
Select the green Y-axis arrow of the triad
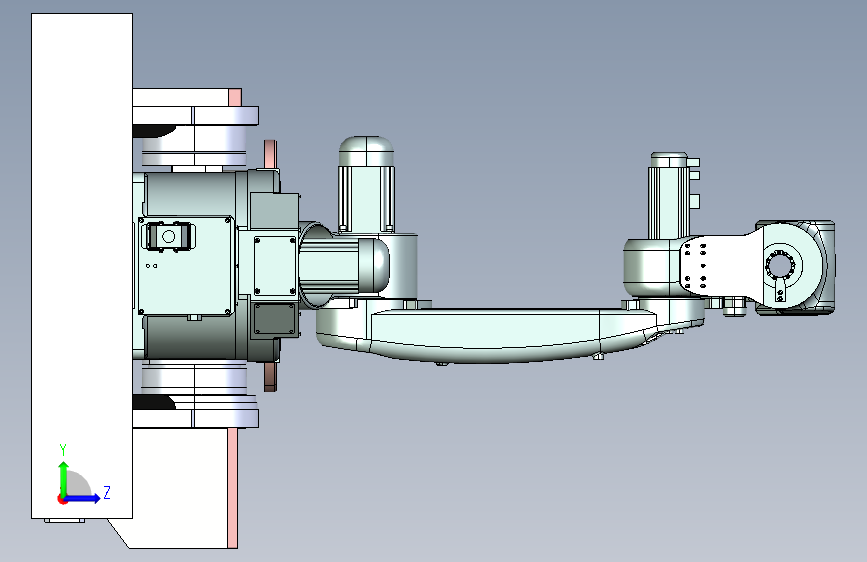[64, 478]
